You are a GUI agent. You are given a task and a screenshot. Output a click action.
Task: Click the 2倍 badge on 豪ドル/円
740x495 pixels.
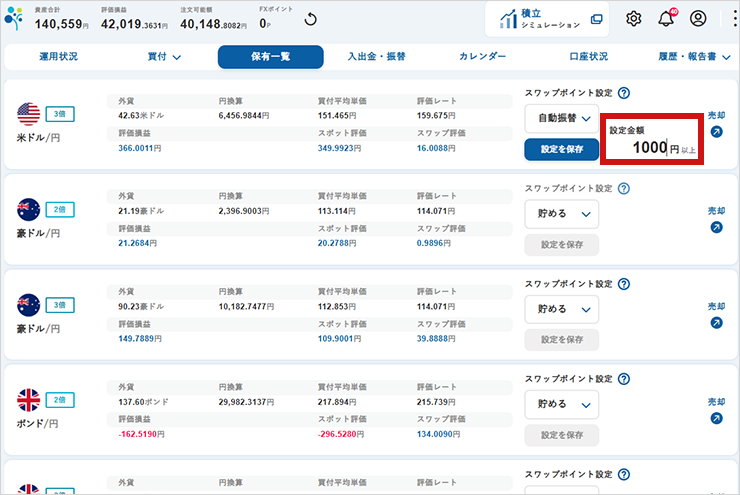pyautogui.click(x=60, y=210)
